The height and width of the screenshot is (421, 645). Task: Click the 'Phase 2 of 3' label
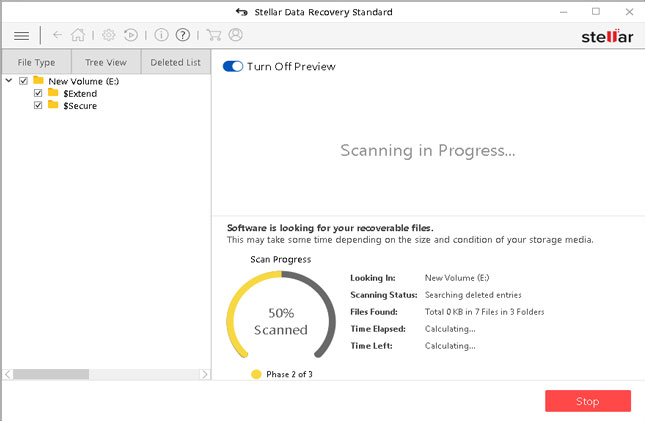tap(289, 374)
